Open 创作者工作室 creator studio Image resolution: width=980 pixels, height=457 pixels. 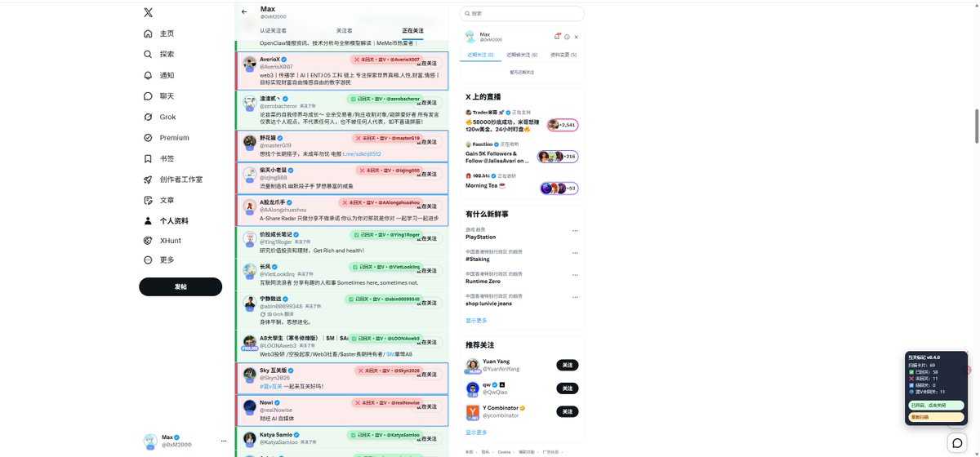point(173,179)
